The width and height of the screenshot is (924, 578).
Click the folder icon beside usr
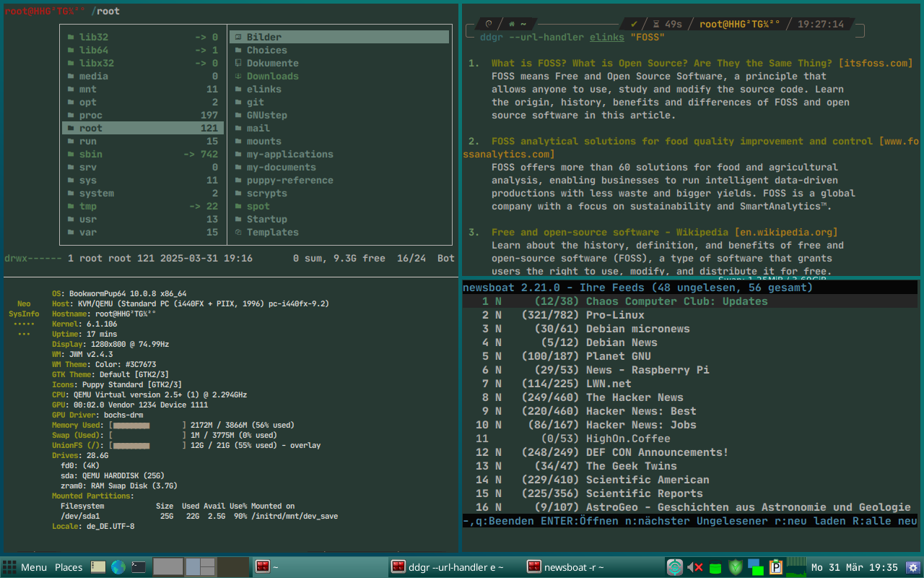pyautogui.click(x=71, y=219)
